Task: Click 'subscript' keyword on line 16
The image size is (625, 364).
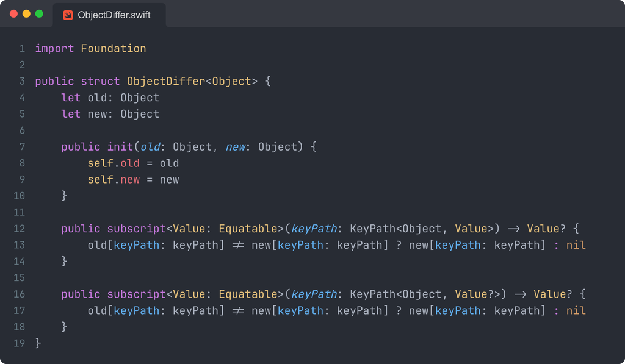Action: coord(136,294)
